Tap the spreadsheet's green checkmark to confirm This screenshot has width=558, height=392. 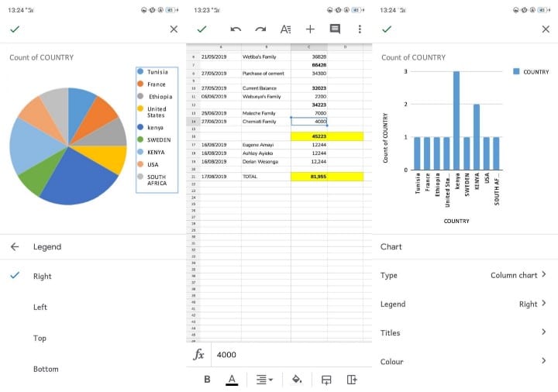click(x=201, y=29)
